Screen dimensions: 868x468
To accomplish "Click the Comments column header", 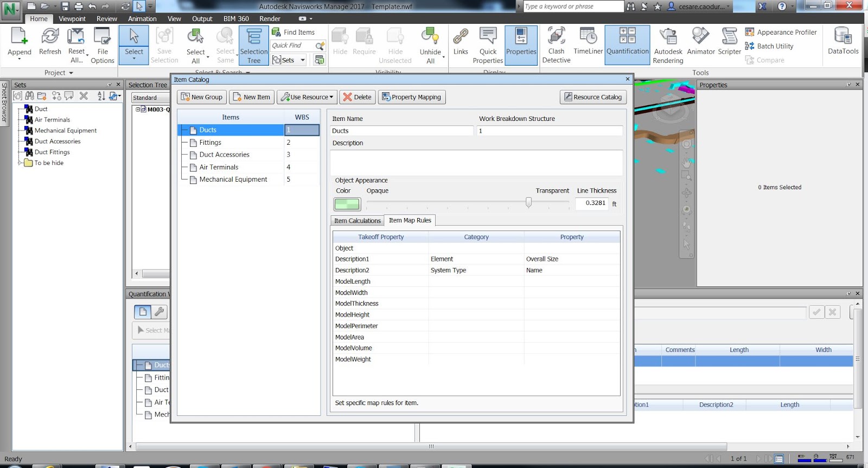I will 680,350.
